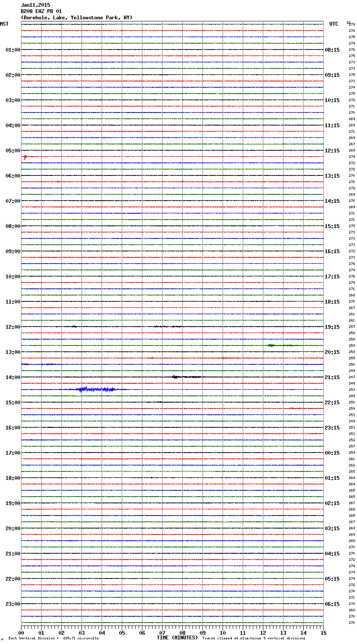357x644 pixels.
Task: Click minute axis label '06' at bottom
Action: pyautogui.click(x=142, y=633)
